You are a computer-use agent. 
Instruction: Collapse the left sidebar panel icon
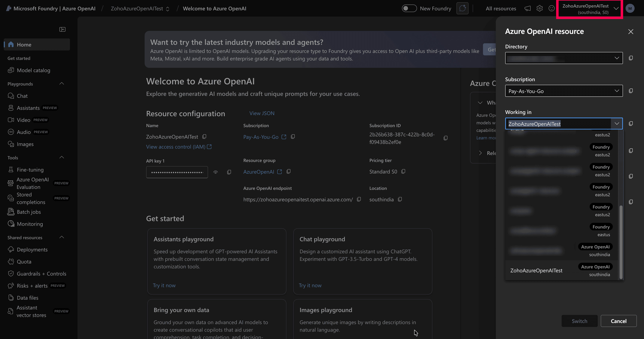click(x=62, y=30)
